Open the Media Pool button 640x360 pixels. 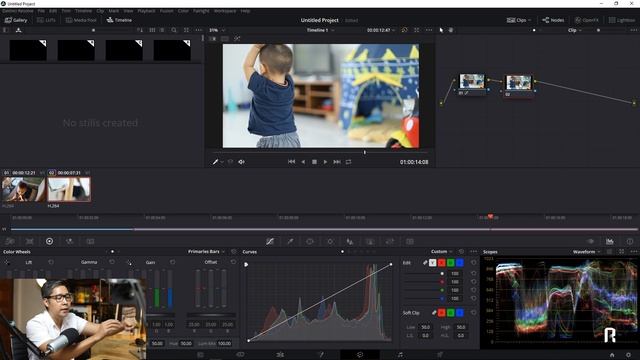click(x=81, y=20)
